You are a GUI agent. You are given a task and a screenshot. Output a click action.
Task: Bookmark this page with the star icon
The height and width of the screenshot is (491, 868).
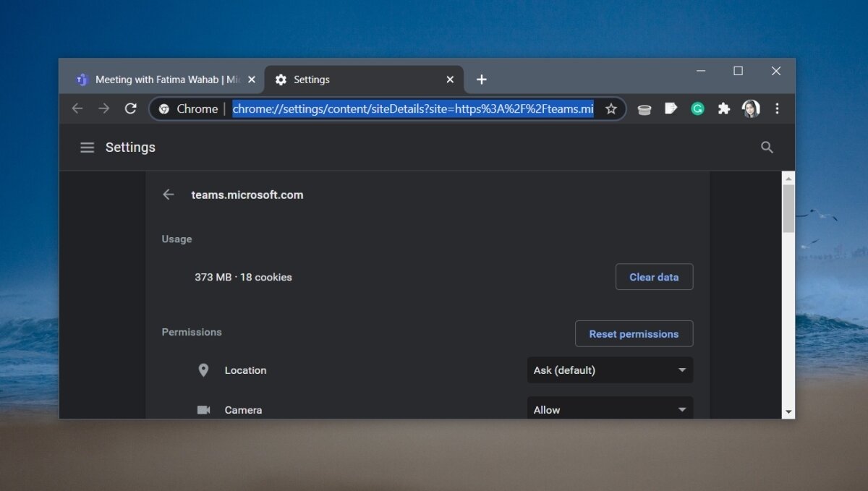pyautogui.click(x=611, y=108)
